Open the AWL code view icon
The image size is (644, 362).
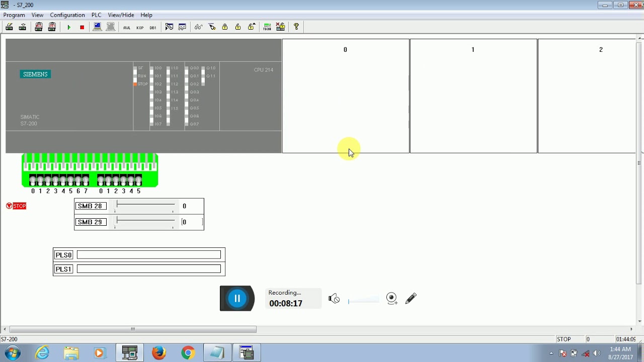coord(127,27)
